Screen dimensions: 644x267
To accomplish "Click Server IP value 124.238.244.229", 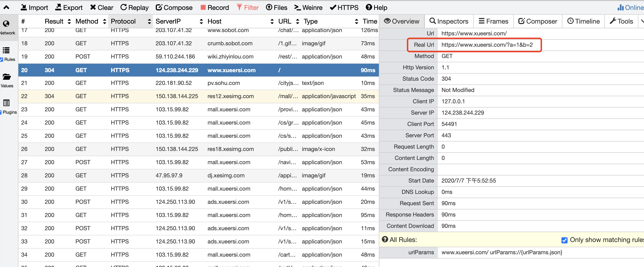I will (x=463, y=113).
